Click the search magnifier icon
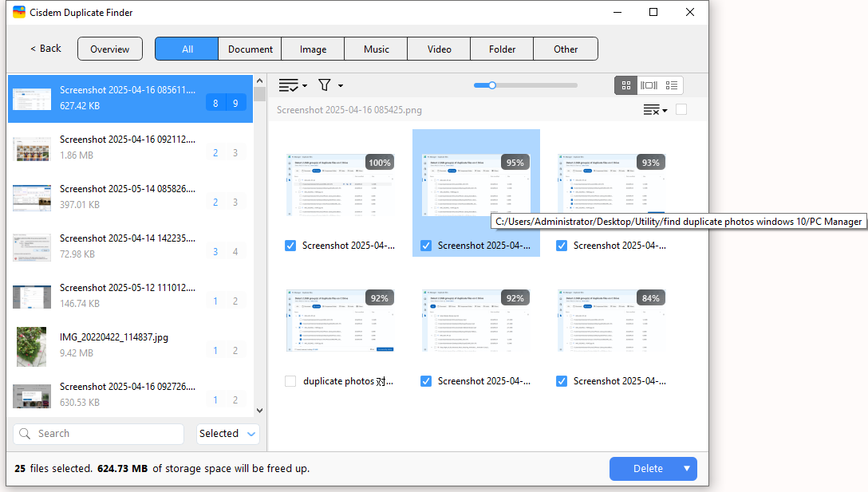 [25, 434]
